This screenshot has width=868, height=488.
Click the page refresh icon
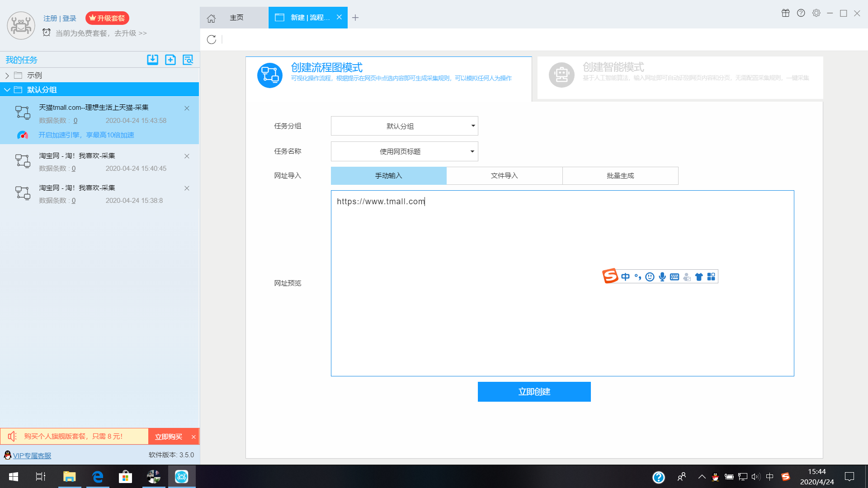[x=211, y=40]
